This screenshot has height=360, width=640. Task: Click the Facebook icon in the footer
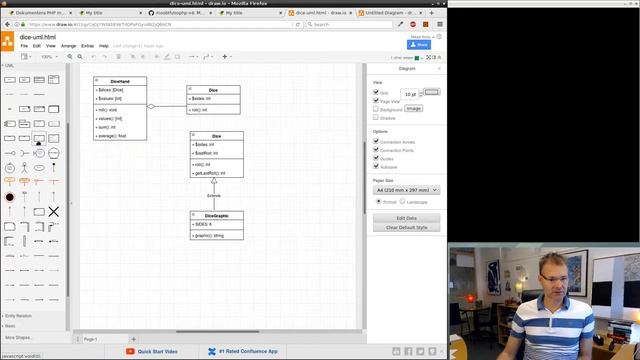click(x=408, y=351)
